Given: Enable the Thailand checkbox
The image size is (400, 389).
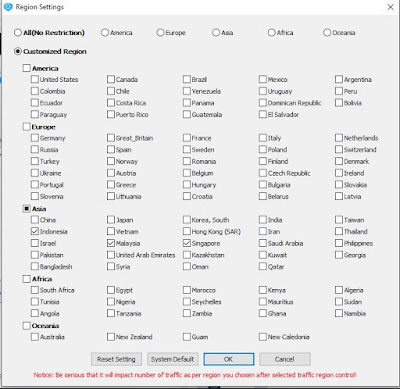Looking at the screenshot, I should (x=339, y=231).
